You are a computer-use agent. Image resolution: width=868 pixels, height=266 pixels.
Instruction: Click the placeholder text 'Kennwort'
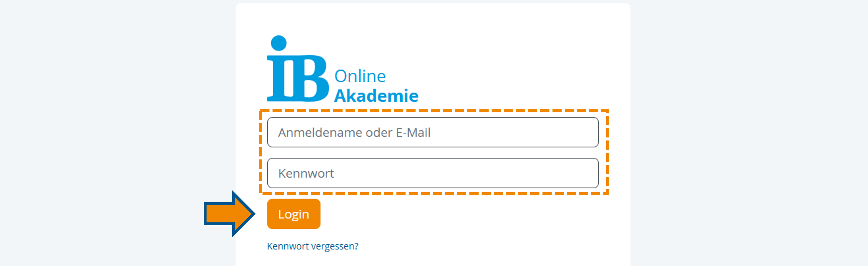[x=306, y=173]
